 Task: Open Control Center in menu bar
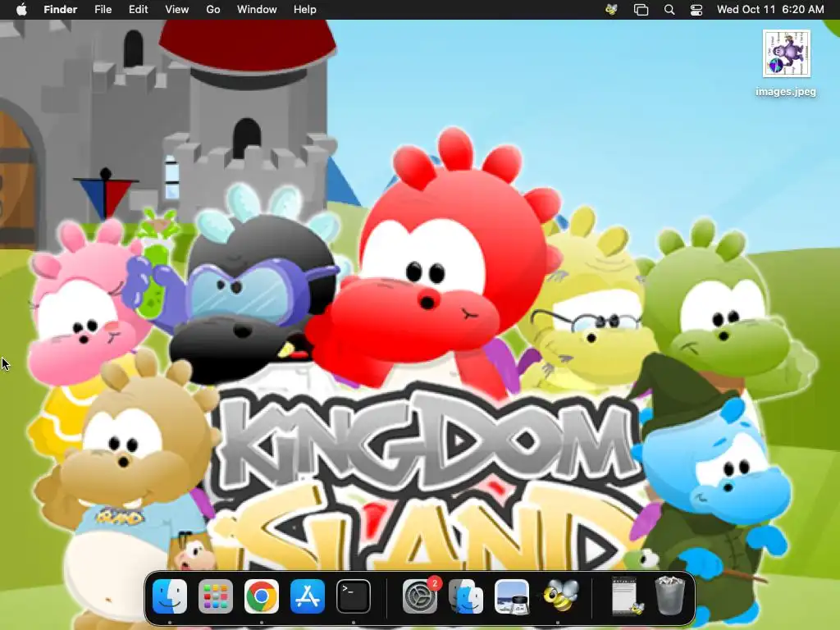coord(696,10)
